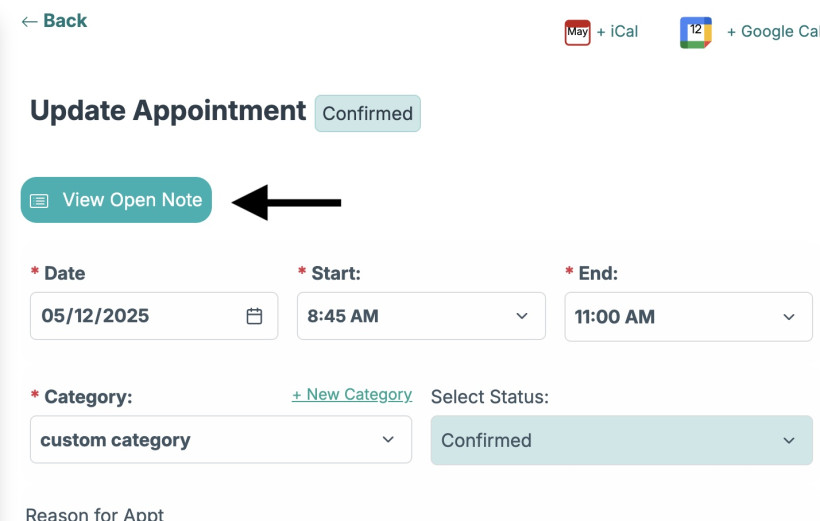Image resolution: width=820 pixels, height=521 pixels.
Task: Click the + New Category link
Action: click(x=351, y=394)
